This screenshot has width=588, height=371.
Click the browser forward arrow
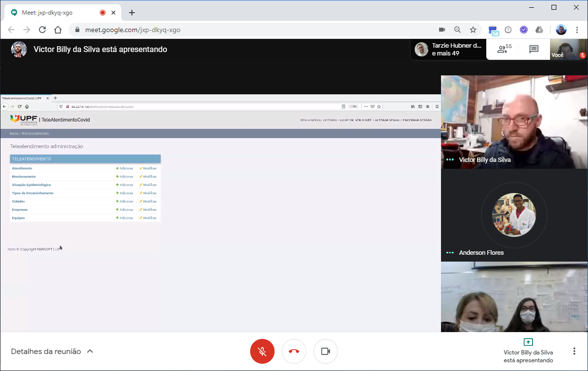27,30
